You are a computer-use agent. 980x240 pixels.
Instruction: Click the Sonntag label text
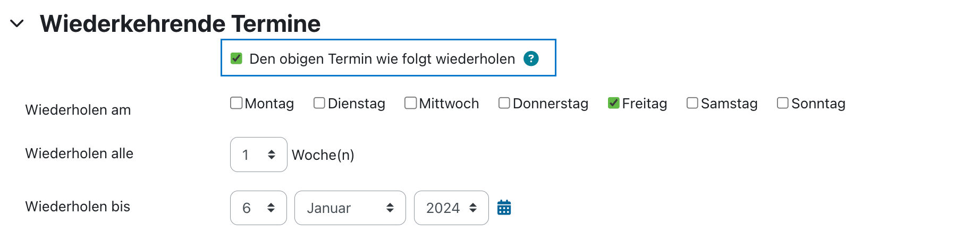(818, 104)
